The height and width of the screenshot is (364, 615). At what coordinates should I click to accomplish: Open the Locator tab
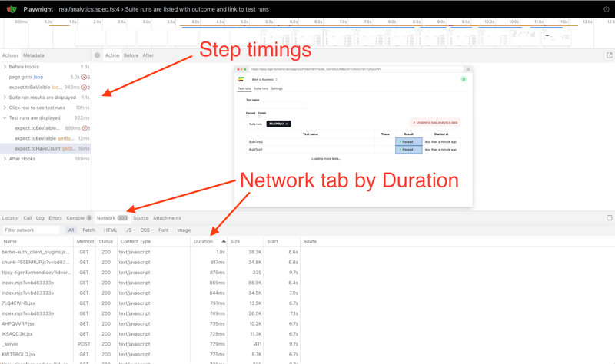coord(11,218)
